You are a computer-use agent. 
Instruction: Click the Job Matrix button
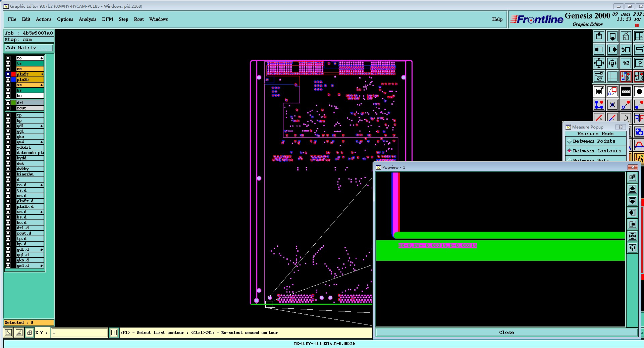point(29,48)
